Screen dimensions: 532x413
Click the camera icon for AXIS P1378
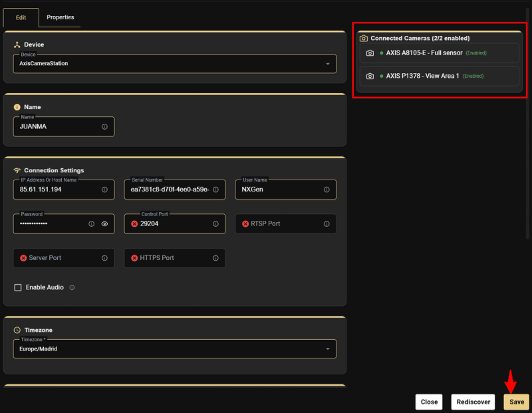(370, 76)
